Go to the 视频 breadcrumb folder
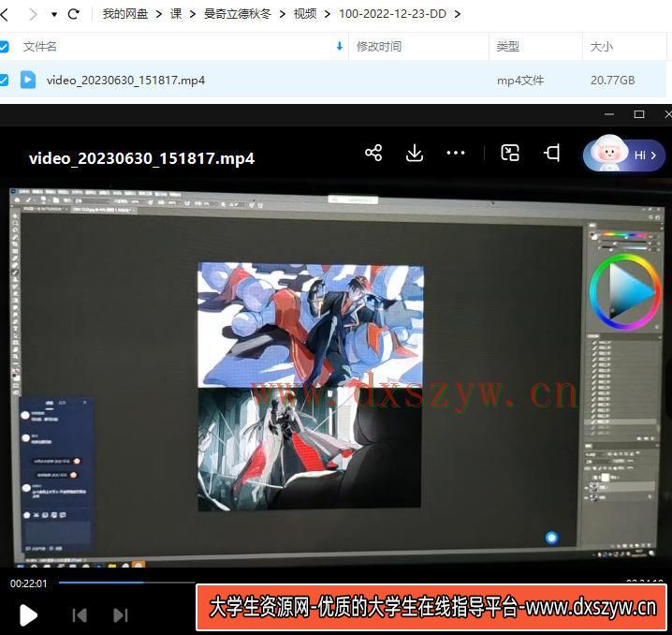 pos(305,14)
